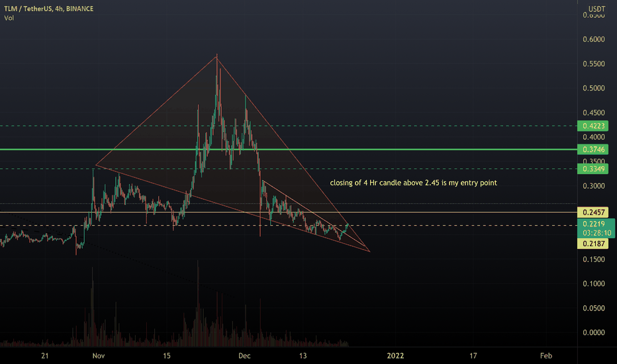Click the 13 date label on time axis
Viewport: 617px width, 364px height.
(303, 356)
